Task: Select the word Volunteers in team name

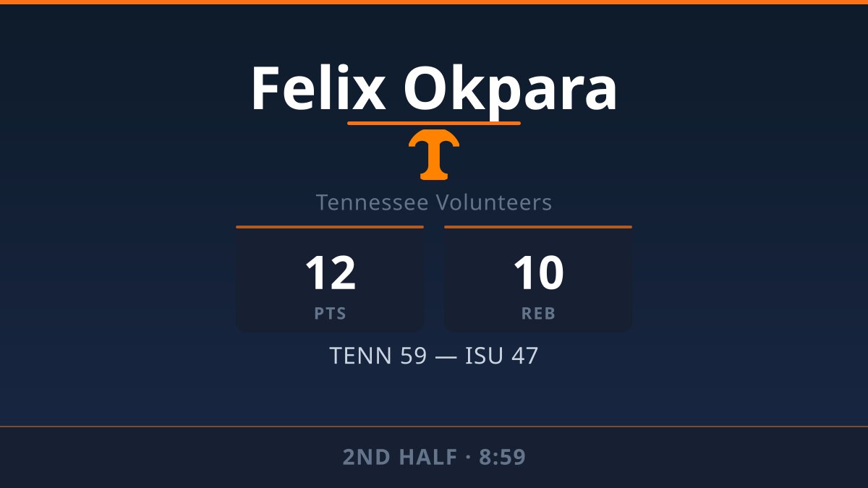Action: pyautogui.click(x=494, y=202)
